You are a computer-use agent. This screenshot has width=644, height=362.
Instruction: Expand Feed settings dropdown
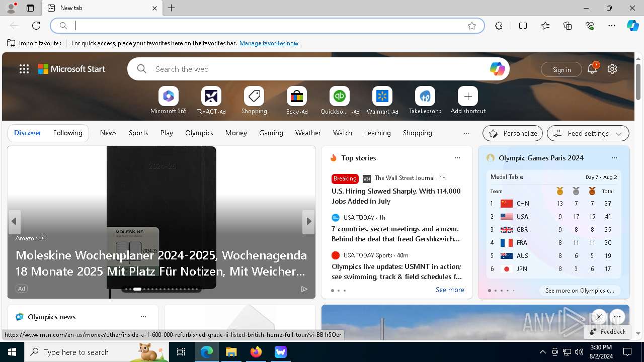point(588,133)
